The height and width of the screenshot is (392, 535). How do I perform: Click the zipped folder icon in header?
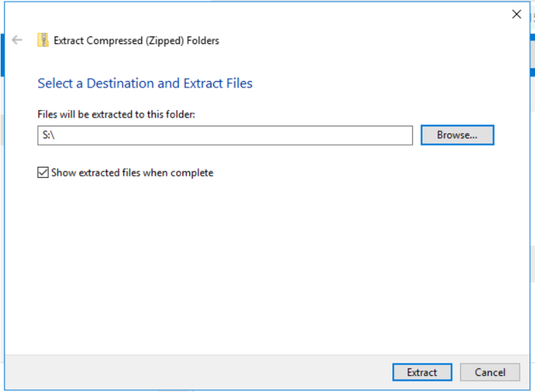(43, 40)
